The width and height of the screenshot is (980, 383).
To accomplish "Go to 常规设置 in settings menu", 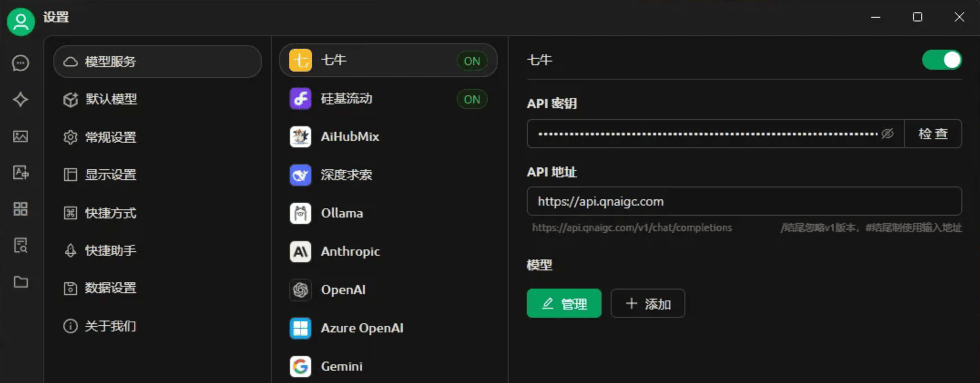I will coord(158,137).
